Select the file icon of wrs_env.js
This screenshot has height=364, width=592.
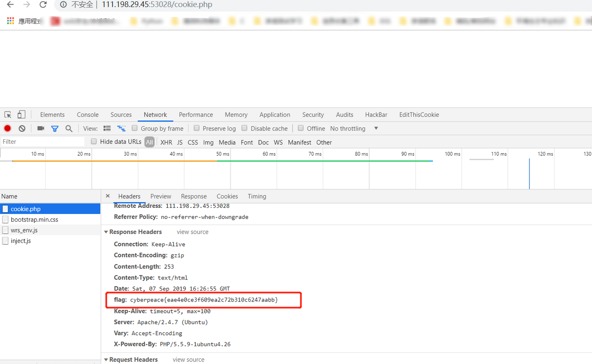(5, 230)
